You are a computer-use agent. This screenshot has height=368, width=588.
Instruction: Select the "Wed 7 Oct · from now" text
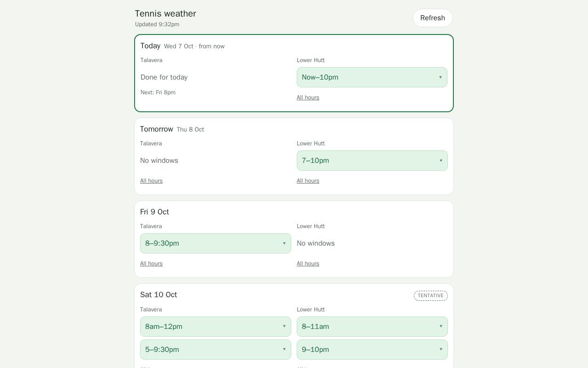pyautogui.click(x=194, y=46)
